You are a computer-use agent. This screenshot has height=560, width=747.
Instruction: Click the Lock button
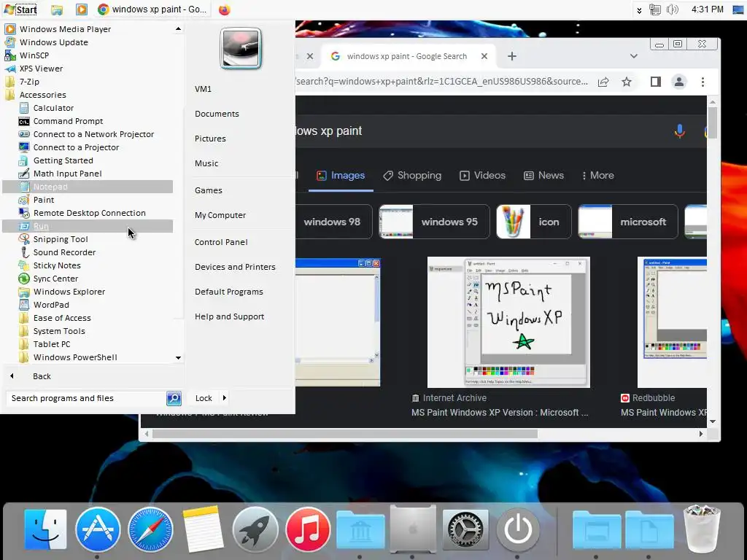pos(204,398)
